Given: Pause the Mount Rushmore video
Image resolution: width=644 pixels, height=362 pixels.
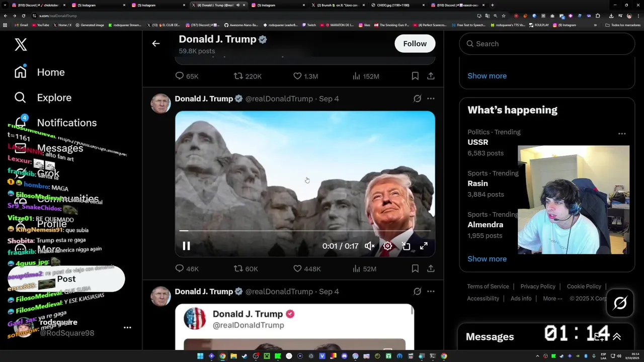Looking at the screenshot, I should (186, 246).
